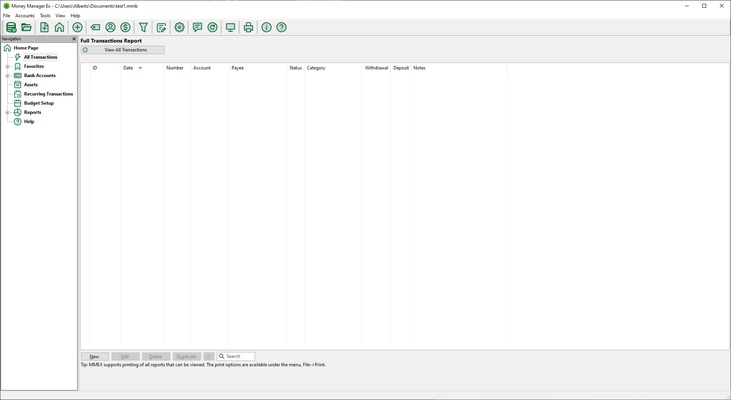Image resolution: width=731 pixels, height=400 pixels.
Task: Select All Transactions in navigation tree
Action: tap(41, 57)
